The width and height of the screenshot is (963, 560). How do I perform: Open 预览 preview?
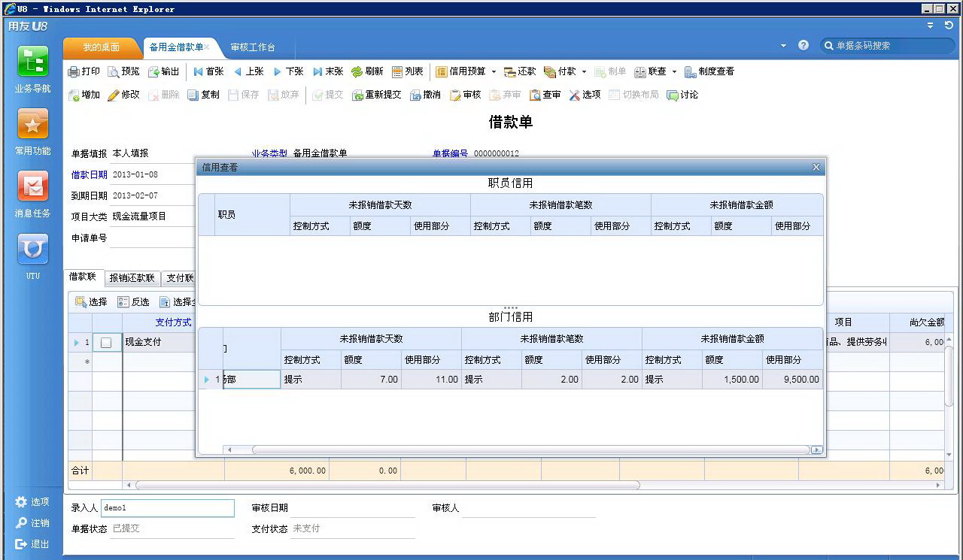[x=123, y=71]
